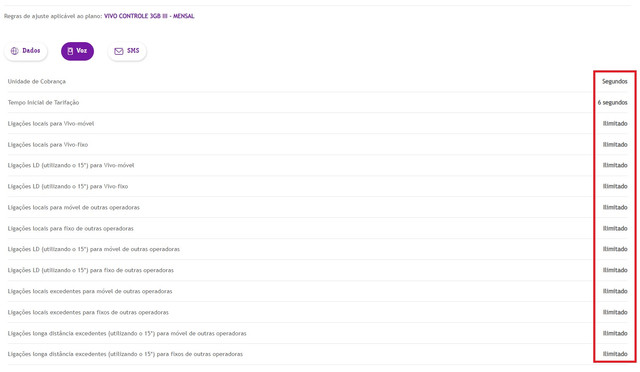Click Ilimitado for LD para móvel de outras operadoras

(615, 249)
